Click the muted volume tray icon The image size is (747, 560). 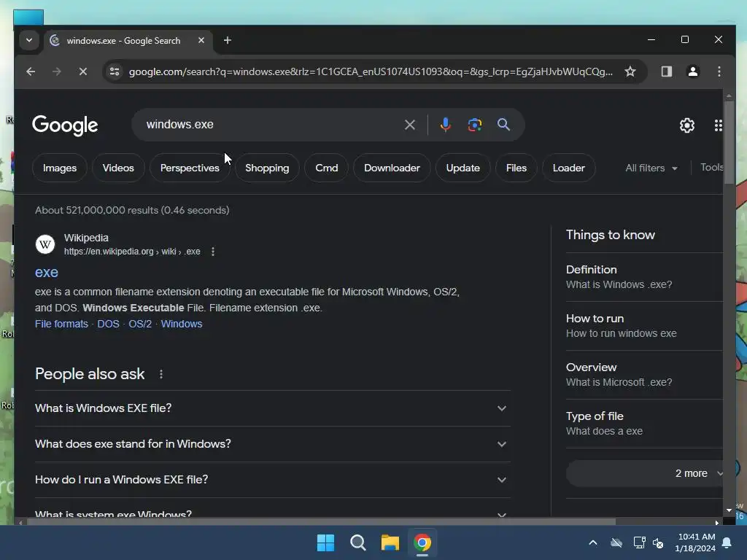[659, 542]
